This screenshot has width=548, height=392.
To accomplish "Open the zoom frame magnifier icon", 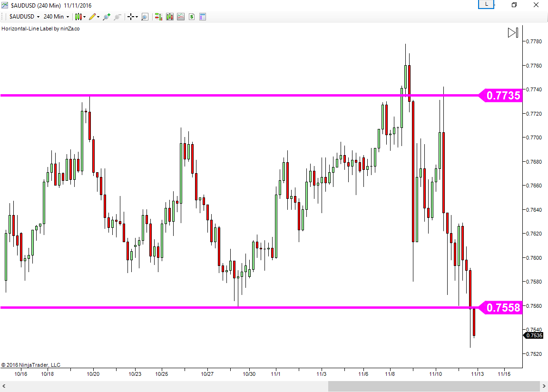I will tap(145, 17).
